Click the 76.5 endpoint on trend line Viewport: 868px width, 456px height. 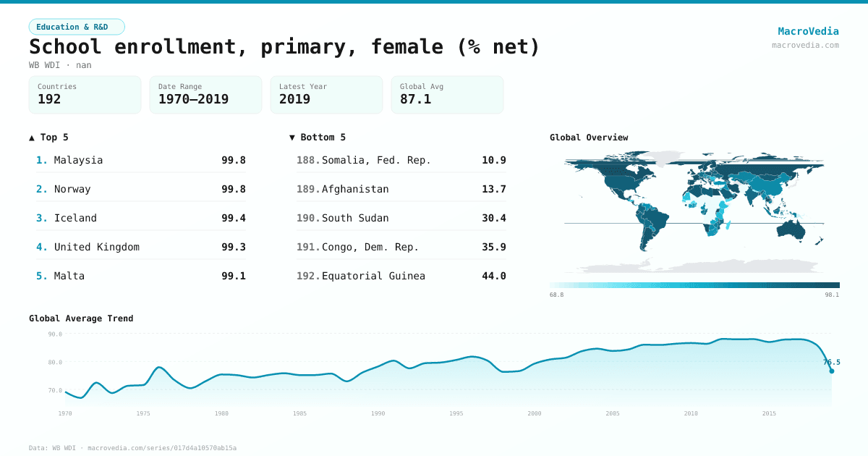pos(831,371)
